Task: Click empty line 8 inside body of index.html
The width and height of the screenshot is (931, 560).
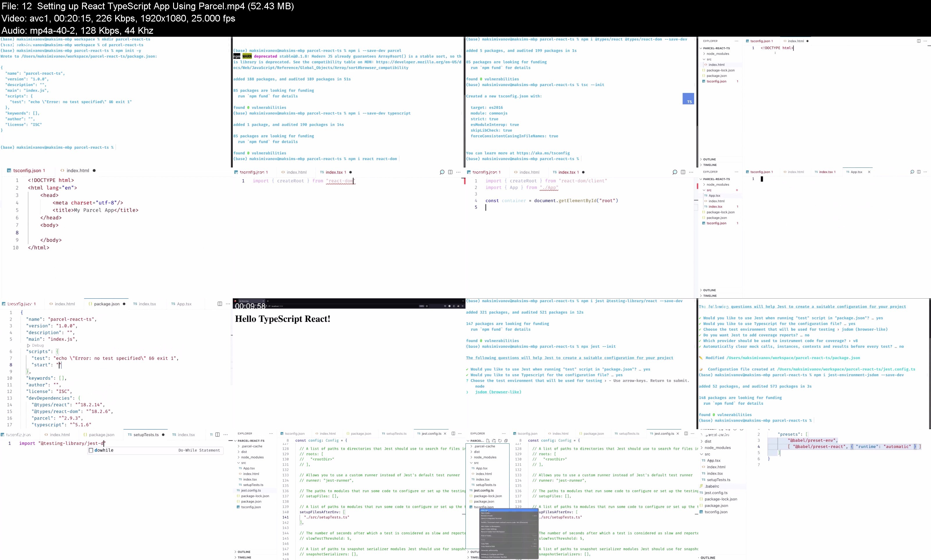Action: point(128,232)
